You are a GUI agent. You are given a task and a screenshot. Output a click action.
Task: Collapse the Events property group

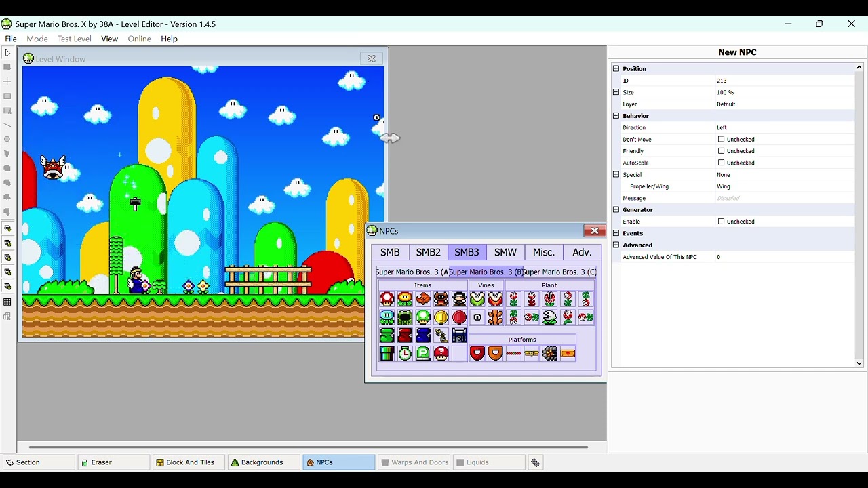pos(616,233)
